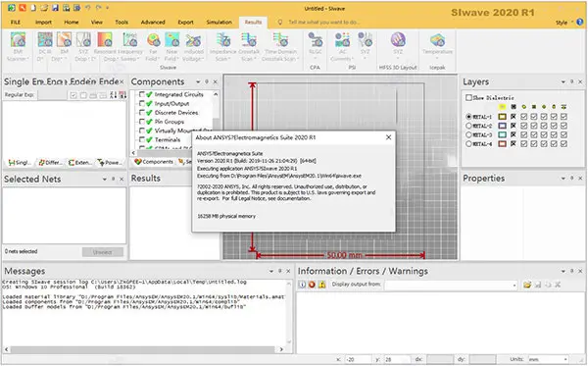
Task: Click the Tell me what you want search box
Action: point(323,23)
